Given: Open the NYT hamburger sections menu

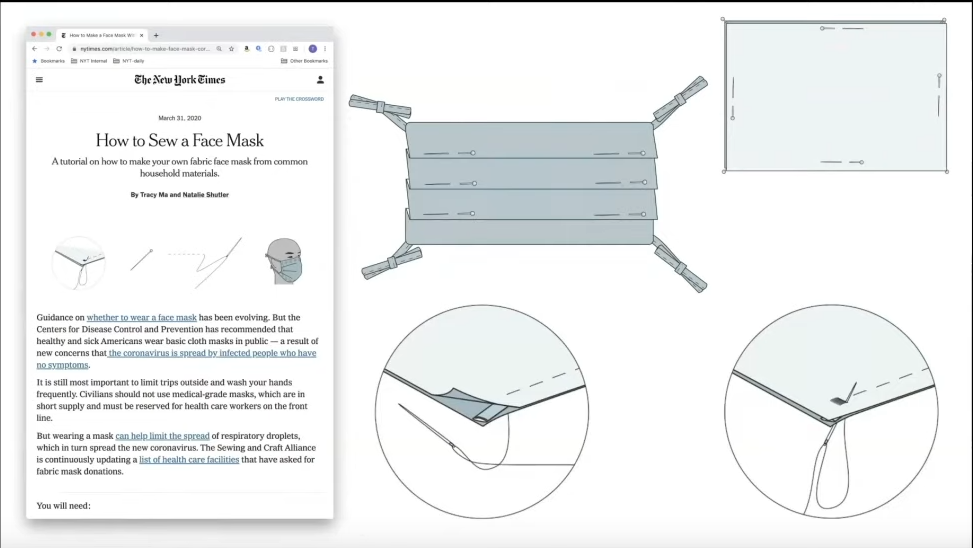Looking at the screenshot, I should click(x=39, y=79).
